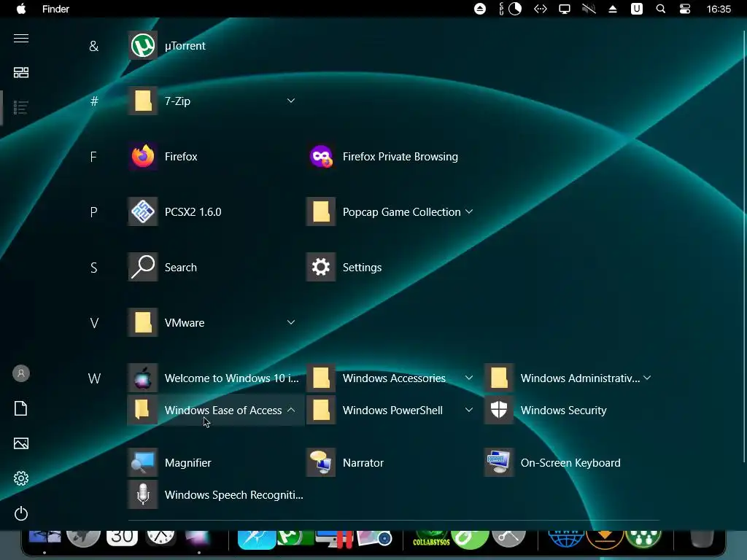
Task: Expand the Popcap Game Collection folder
Action: coord(469,212)
